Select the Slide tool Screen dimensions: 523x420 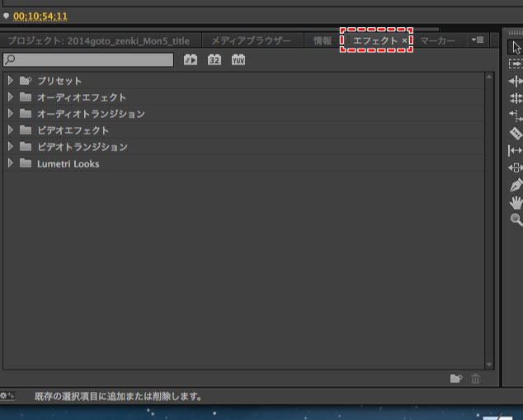[516, 168]
